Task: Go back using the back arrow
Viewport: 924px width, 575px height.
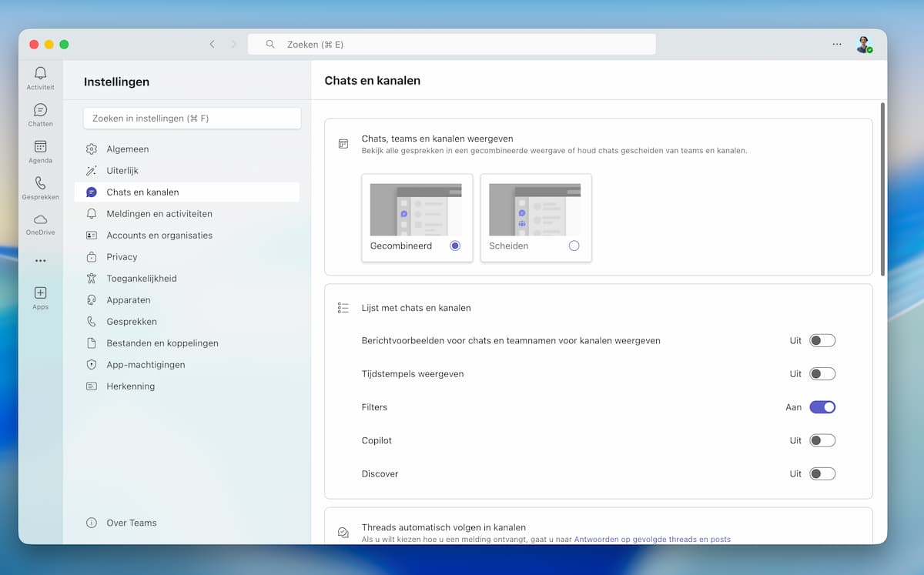Action: [212, 45]
